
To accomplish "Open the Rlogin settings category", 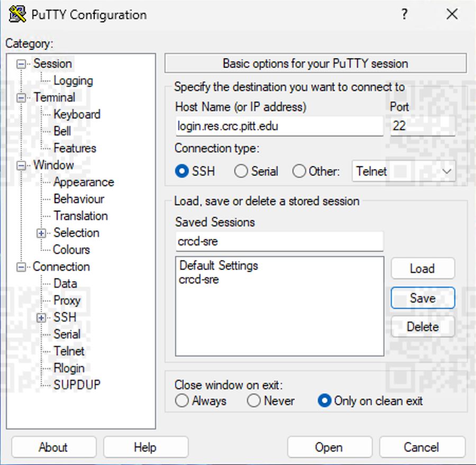I will (x=69, y=368).
